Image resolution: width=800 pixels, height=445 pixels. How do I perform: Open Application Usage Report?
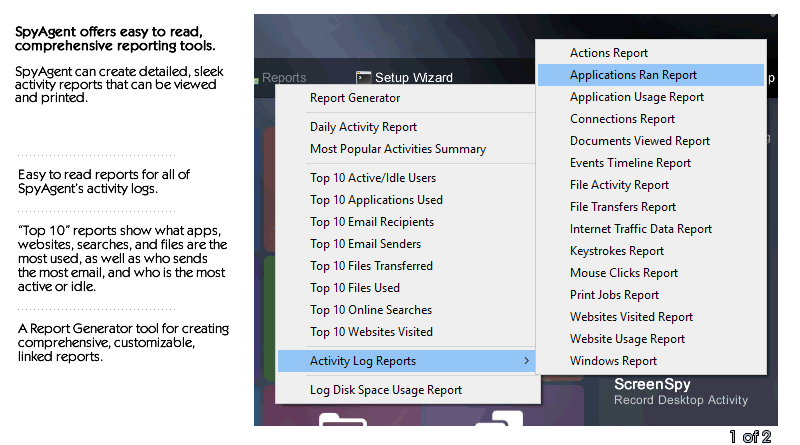651,96
